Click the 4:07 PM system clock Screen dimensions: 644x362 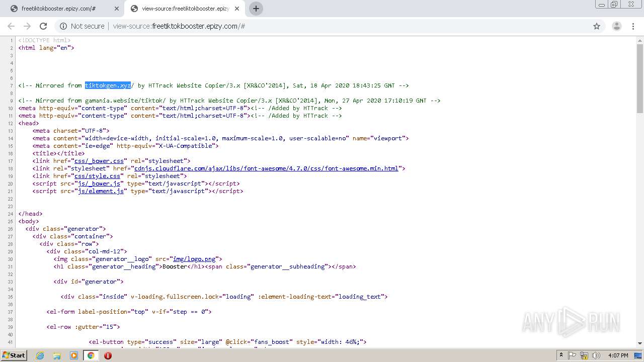point(618,355)
